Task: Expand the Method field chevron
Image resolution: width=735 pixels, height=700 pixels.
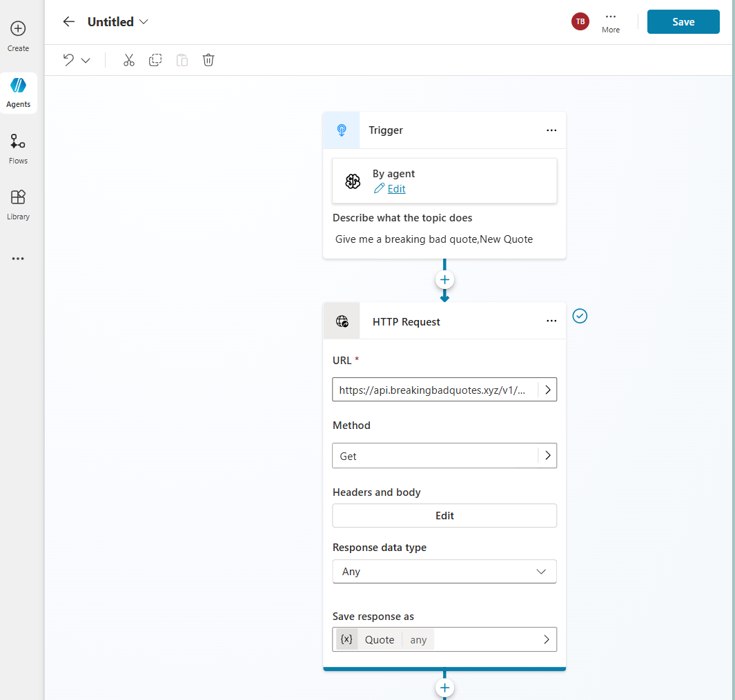Action: (x=547, y=455)
